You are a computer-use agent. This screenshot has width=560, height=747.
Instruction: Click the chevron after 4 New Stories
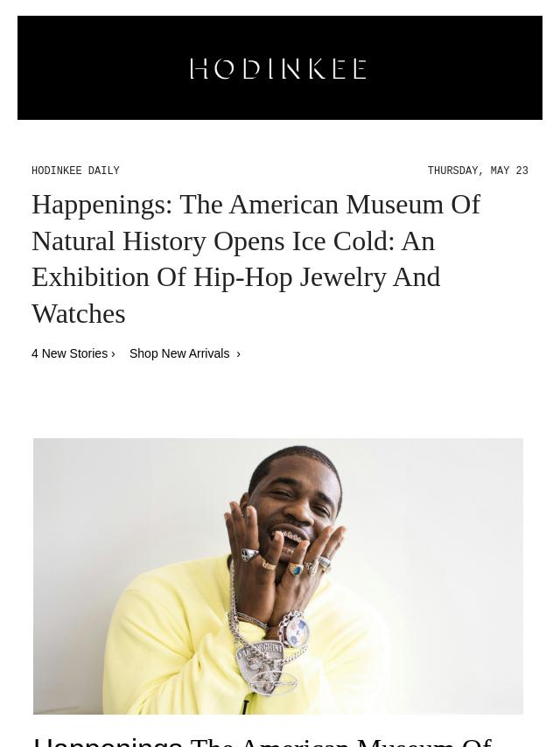[x=113, y=354]
